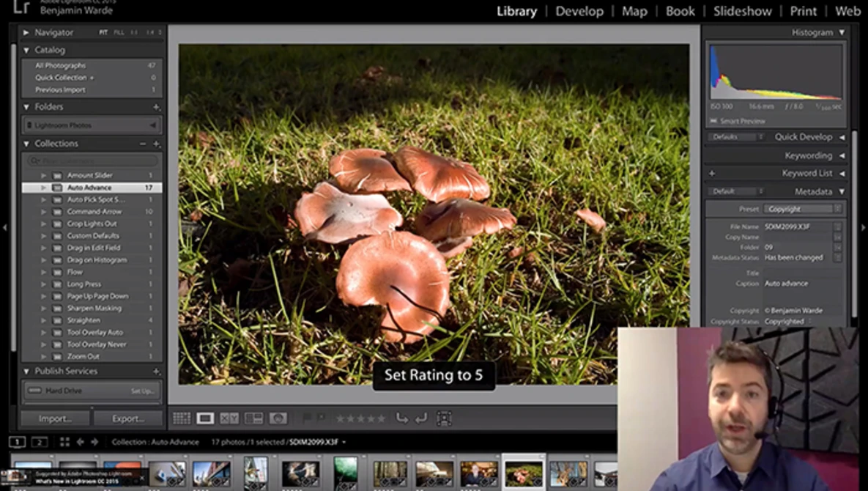This screenshot has height=491, width=868.
Task: Select All Photographs in Catalog
Action: pyautogui.click(x=92, y=65)
